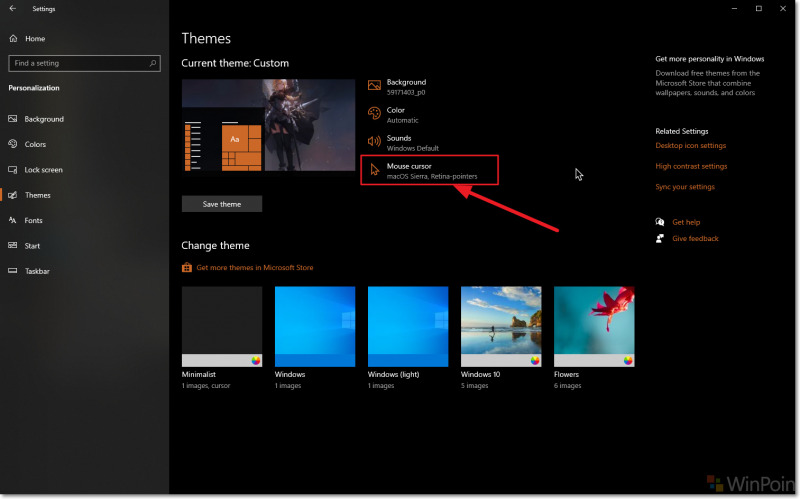The image size is (800, 499).
Task: Click the Microsoft Store bag icon
Action: pos(187,267)
